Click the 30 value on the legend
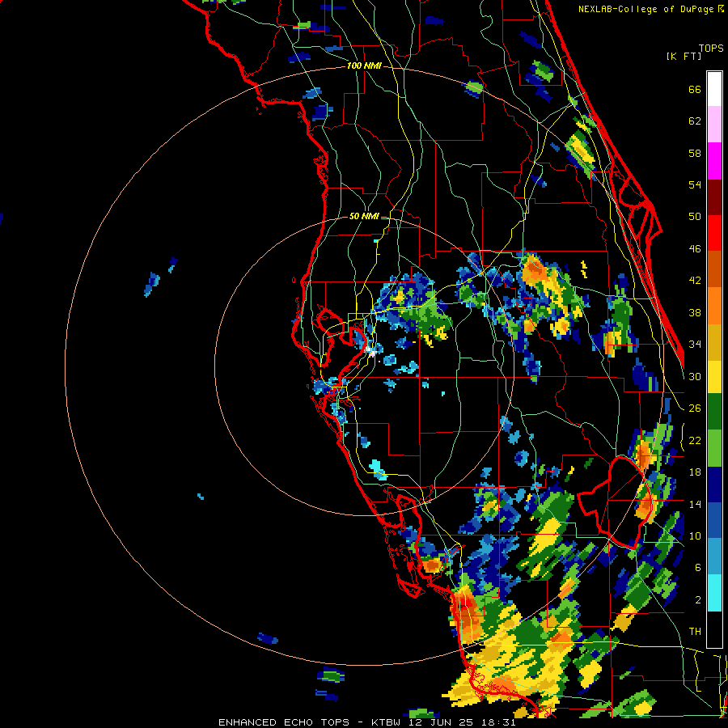 [695, 376]
